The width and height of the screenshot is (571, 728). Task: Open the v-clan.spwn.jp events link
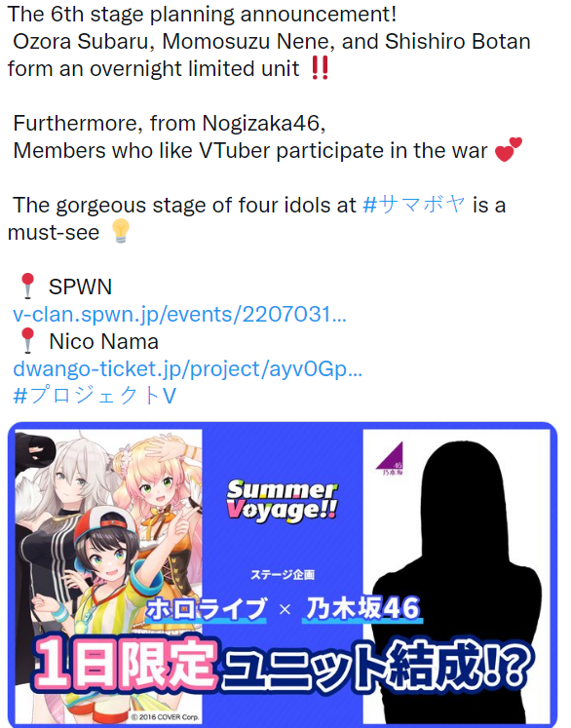click(179, 315)
